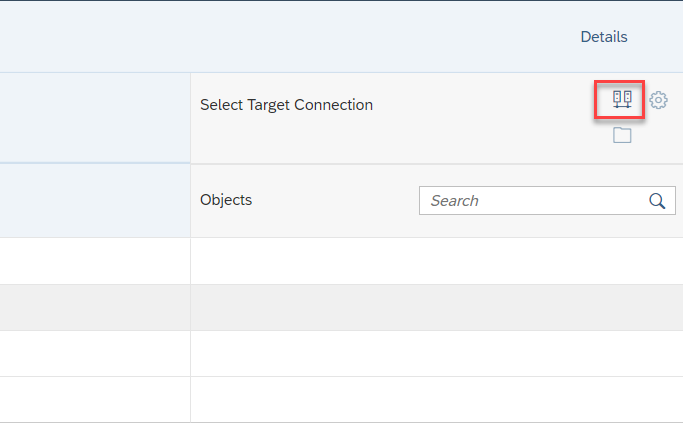Focus the Objects Search input field
The image size is (683, 427).
(x=547, y=200)
